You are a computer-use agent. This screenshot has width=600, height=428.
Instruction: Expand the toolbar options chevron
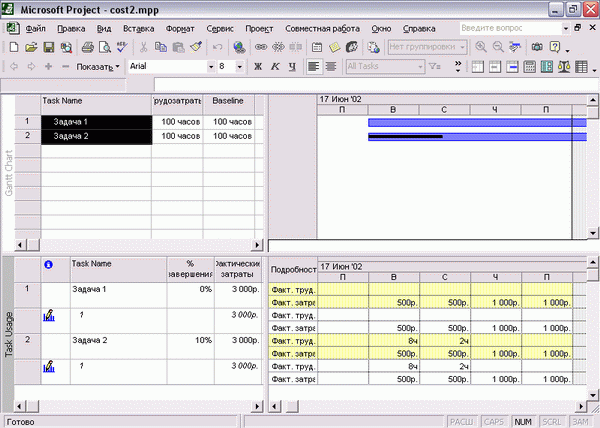click(x=458, y=67)
